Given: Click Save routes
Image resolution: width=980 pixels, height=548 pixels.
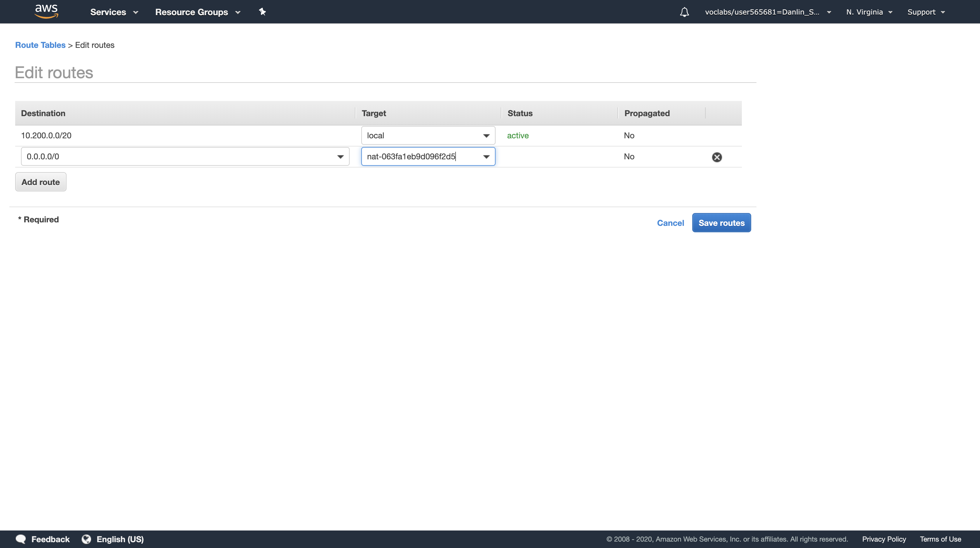Looking at the screenshot, I should (721, 223).
